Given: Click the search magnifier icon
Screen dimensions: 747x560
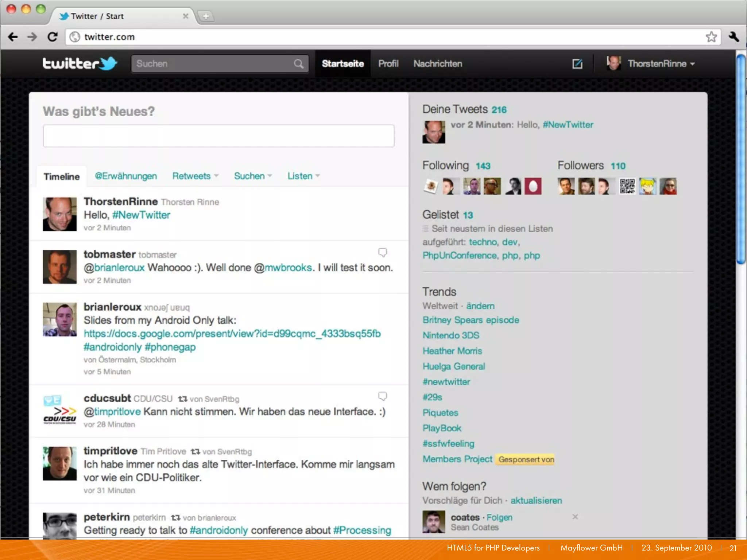Looking at the screenshot, I should click(299, 64).
